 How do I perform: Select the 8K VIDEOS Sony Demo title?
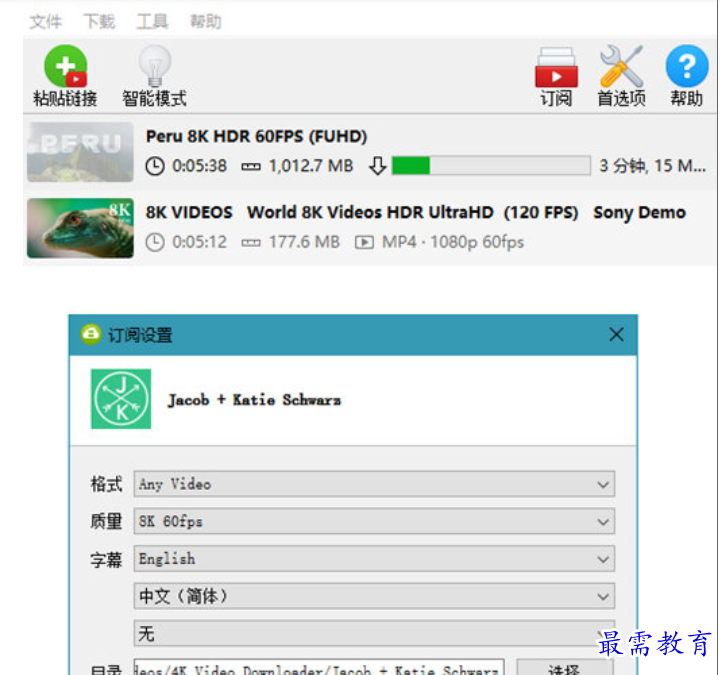click(x=416, y=213)
